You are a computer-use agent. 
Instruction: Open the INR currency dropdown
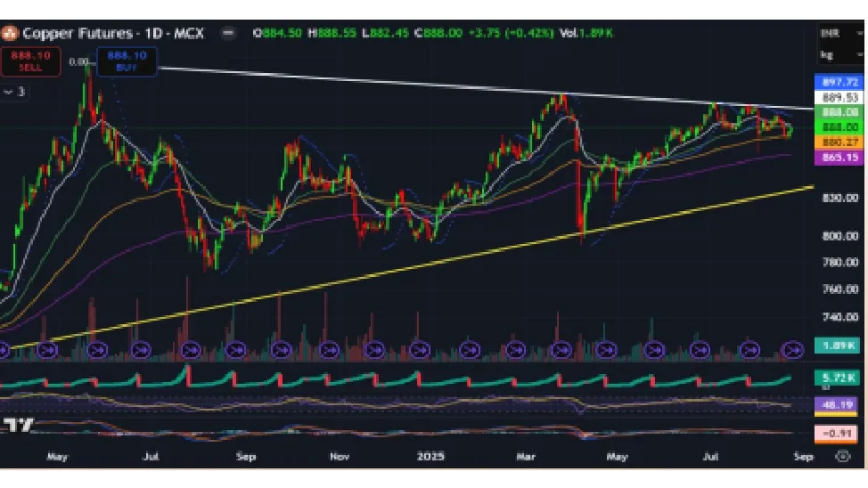point(841,33)
